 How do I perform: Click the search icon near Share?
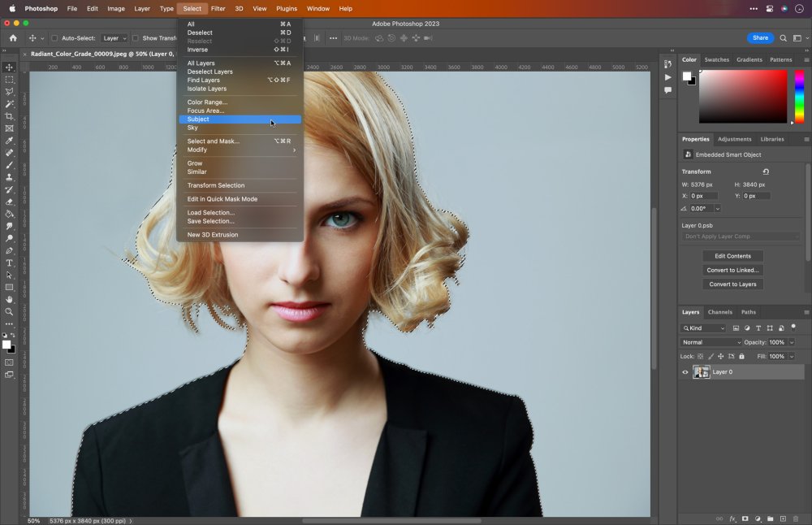click(783, 38)
